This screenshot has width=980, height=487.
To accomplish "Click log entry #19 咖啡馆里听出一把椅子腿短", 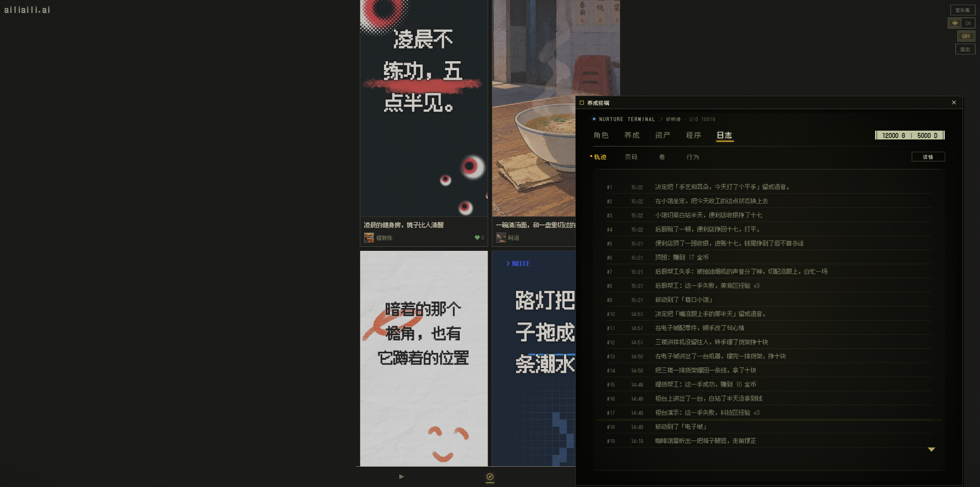I will tap(769, 441).
